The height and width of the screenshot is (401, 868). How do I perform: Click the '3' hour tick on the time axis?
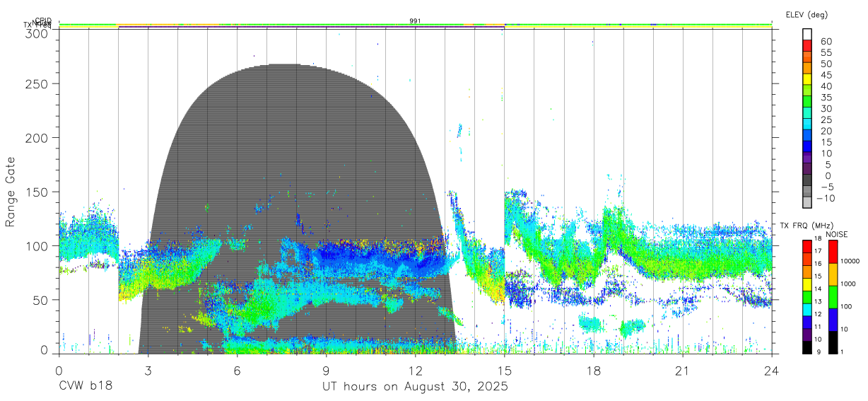[x=148, y=371]
